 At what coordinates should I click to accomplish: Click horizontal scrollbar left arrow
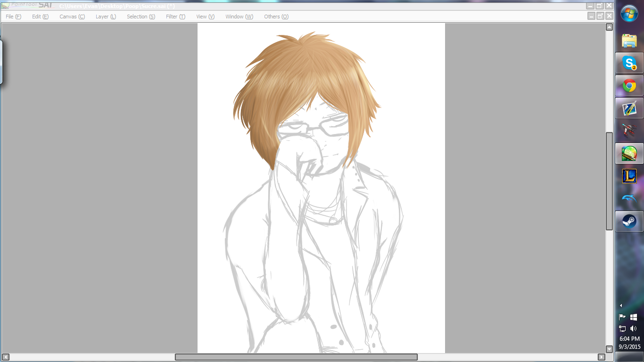pyautogui.click(x=5, y=357)
